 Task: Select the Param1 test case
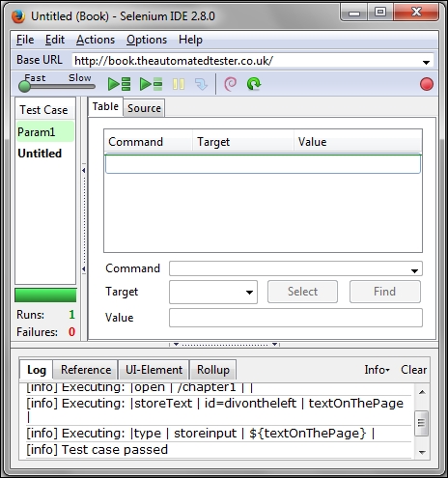click(x=45, y=132)
